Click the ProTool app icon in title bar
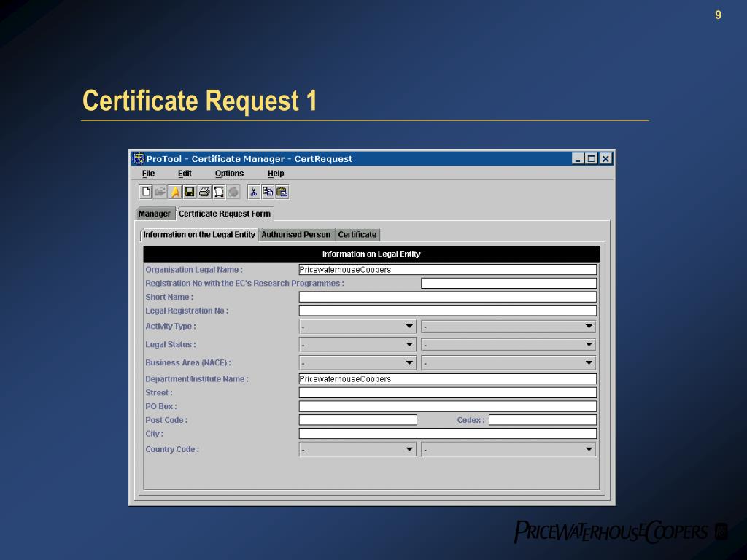The height and width of the screenshot is (560, 747). [x=138, y=158]
